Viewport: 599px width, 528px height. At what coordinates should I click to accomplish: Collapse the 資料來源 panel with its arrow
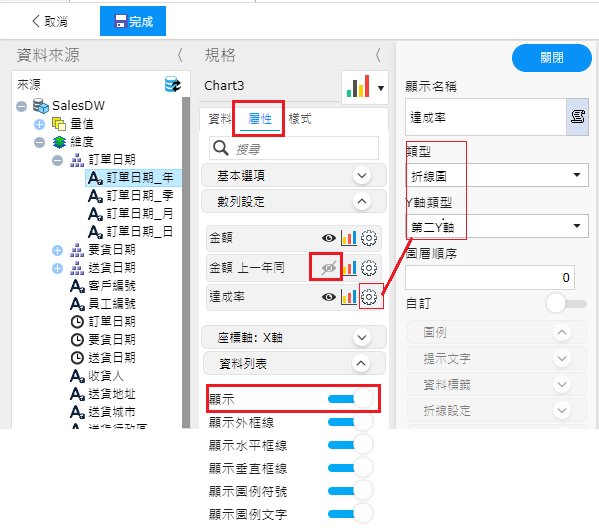[x=180, y=55]
